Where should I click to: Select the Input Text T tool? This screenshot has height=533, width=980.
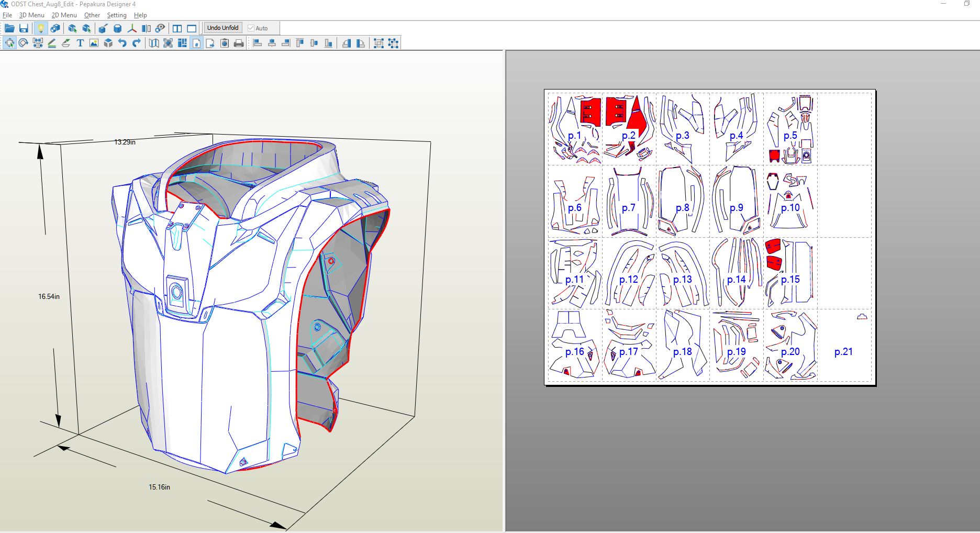click(80, 43)
